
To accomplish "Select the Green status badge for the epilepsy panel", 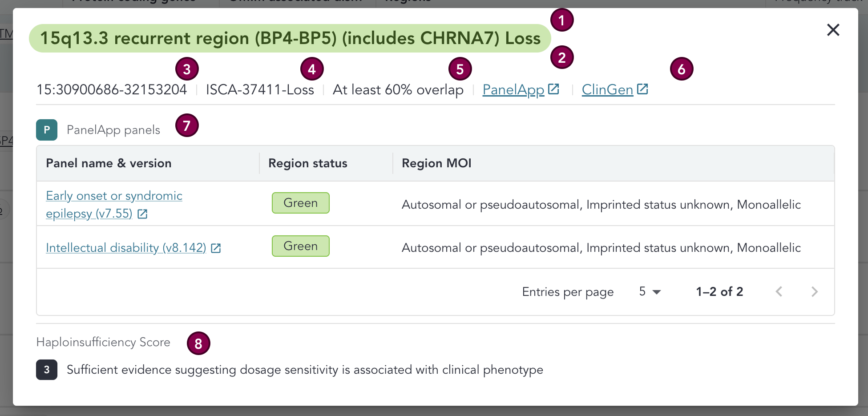I will tap(300, 203).
